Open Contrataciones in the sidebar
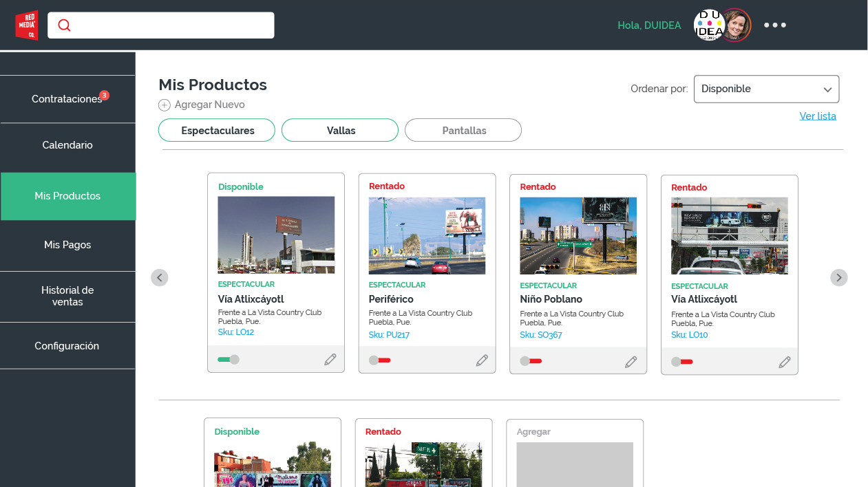This screenshot has height=487, width=868. point(67,99)
